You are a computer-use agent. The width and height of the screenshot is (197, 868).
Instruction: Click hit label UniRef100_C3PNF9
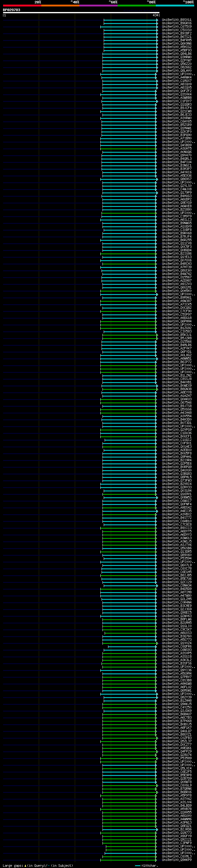(x=176, y=843)
